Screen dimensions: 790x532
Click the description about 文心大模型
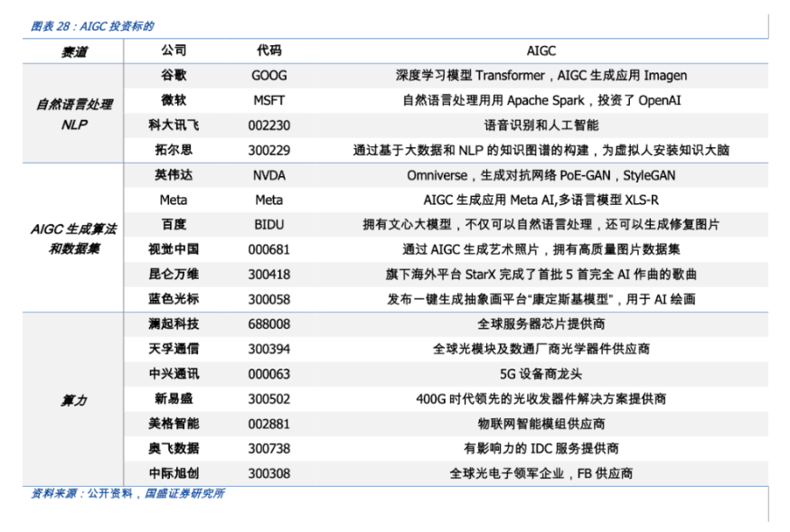(541, 225)
